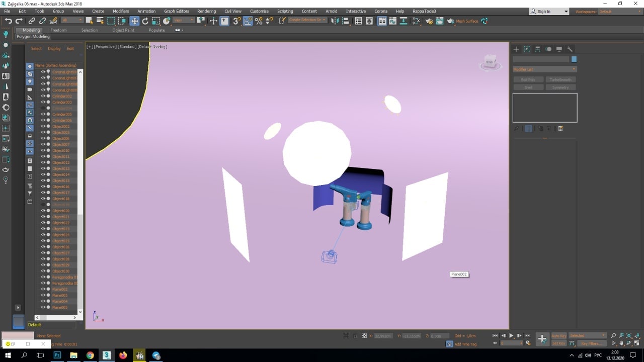Click the Select and Rotate tool
644x362 pixels.
[145, 21]
